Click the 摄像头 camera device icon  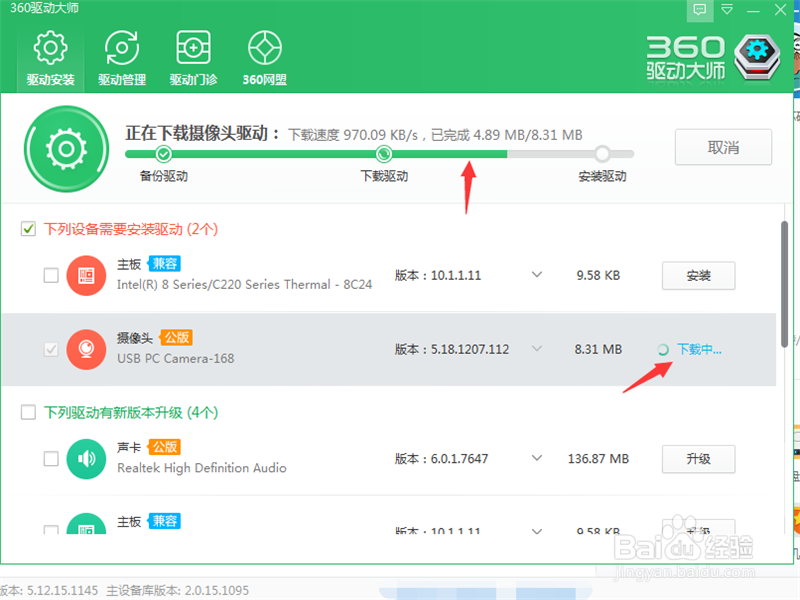click(86, 349)
